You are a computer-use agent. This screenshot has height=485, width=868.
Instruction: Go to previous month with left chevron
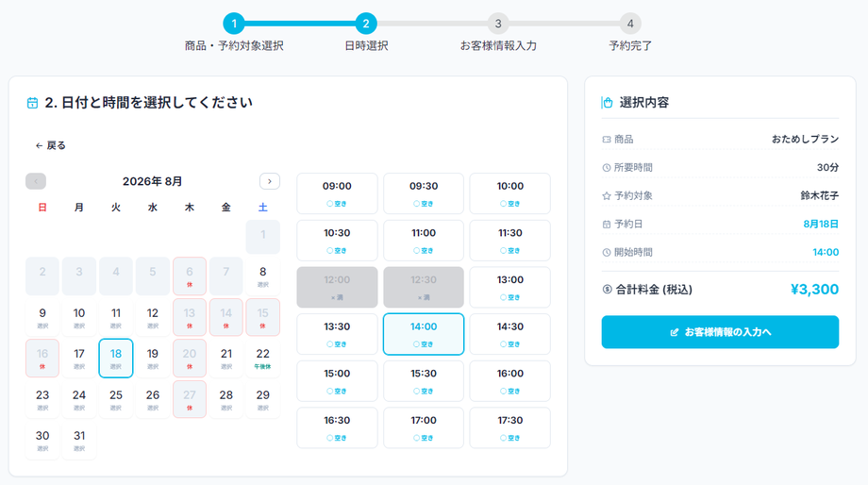pyautogui.click(x=36, y=181)
